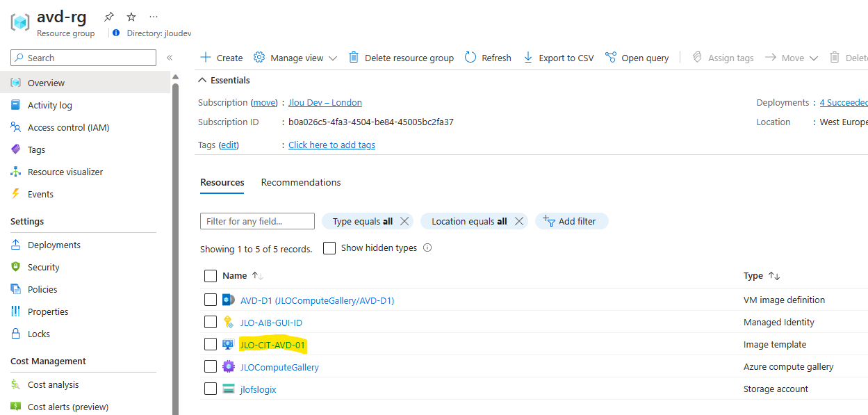Click the JLO-CIT-AVD-01 image template icon

(229, 345)
